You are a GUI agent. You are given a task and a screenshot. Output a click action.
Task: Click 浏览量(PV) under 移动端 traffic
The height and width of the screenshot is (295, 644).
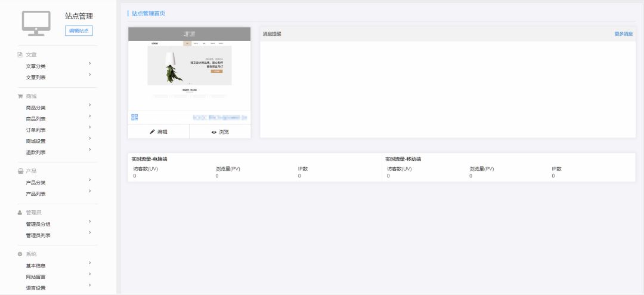tap(481, 168)
